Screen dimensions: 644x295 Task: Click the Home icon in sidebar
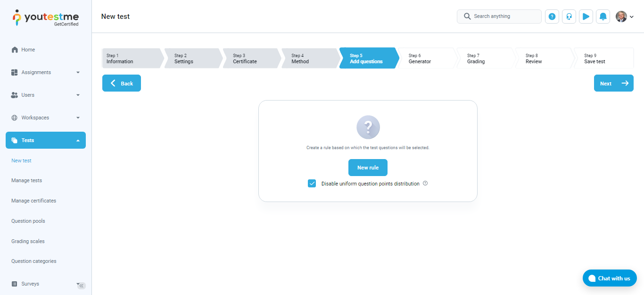[x=15, y=50]
